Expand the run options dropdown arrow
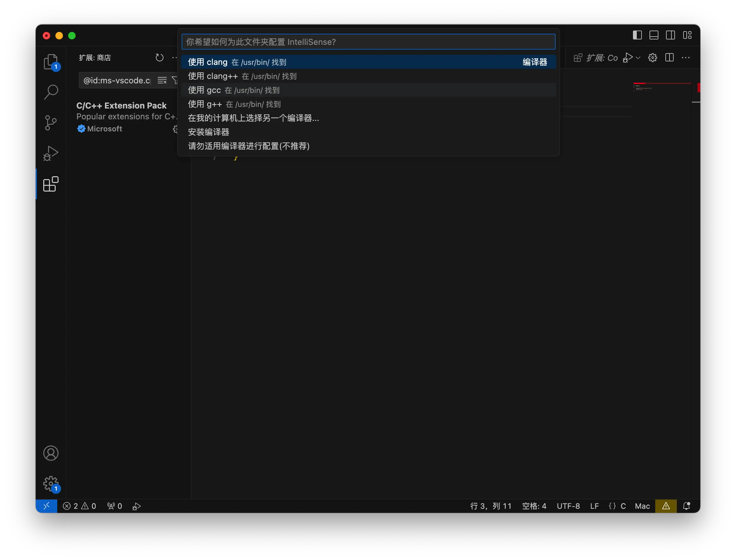 [638, 58]
